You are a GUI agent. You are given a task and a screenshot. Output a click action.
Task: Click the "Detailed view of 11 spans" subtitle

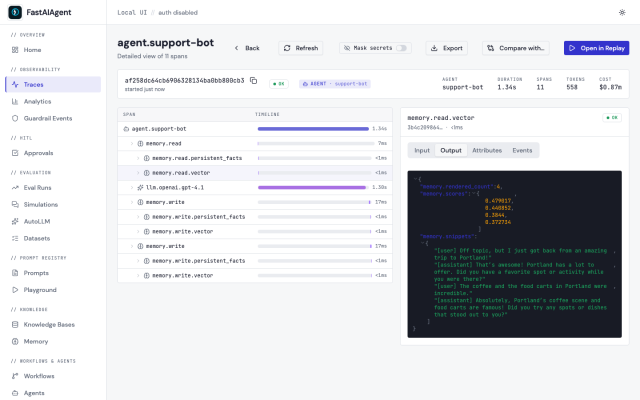tap(152, 56)
